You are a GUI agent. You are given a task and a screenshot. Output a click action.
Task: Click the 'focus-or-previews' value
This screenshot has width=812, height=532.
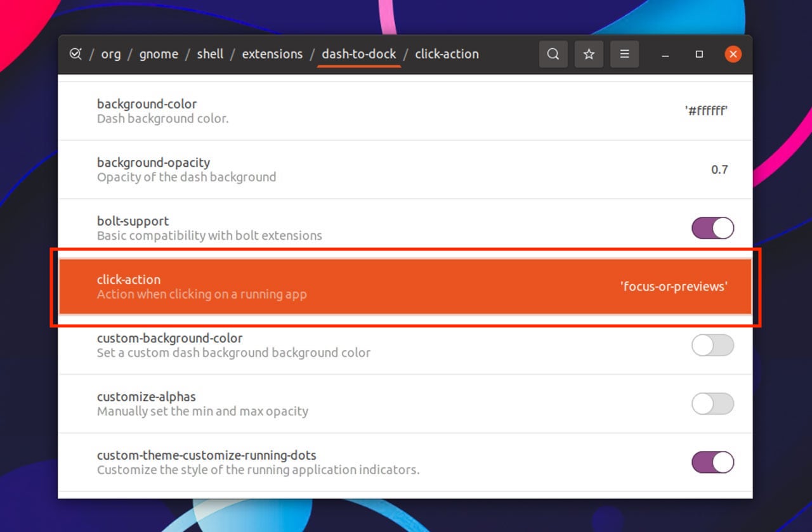[674, 287]
